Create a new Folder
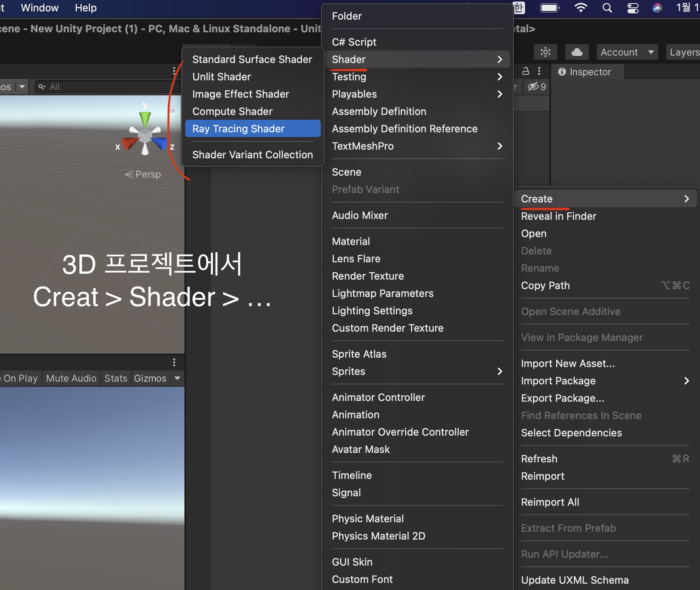Image resolution: width=700 pixels, height=590 pixels. click(417, 16)
